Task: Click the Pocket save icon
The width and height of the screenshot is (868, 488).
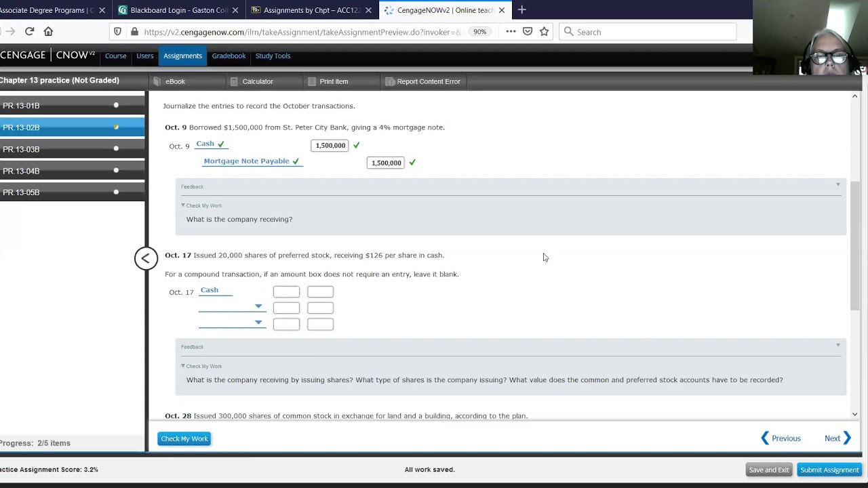Action: [528, 32]
